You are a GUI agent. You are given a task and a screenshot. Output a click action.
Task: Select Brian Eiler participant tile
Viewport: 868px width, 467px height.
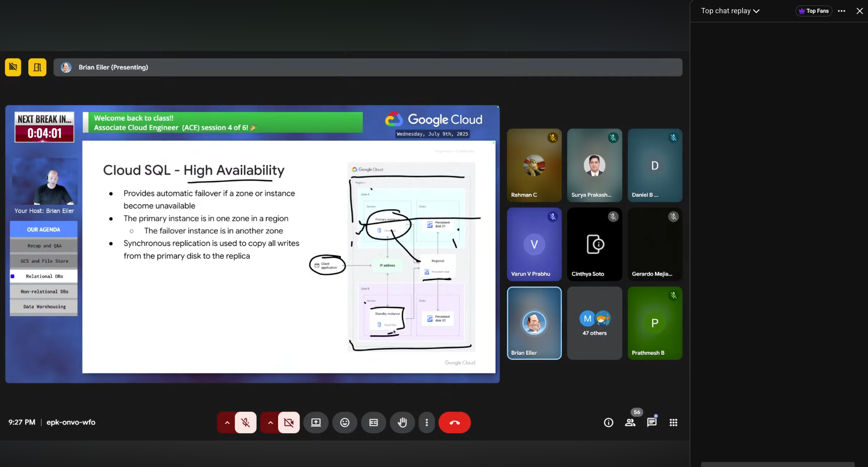[x=534, y=323]
